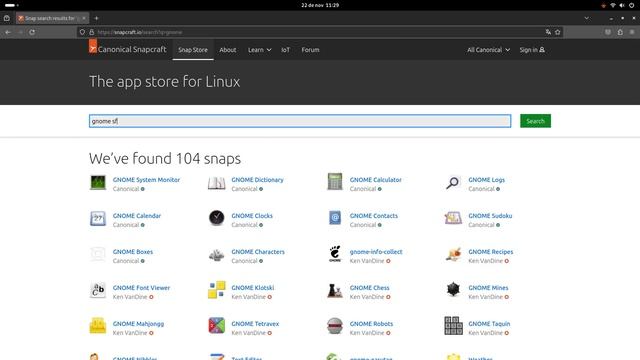The height and width of the screenshot is (360, 640).
Task: Open the GNOME Recipes link
Action: point(491,251)
